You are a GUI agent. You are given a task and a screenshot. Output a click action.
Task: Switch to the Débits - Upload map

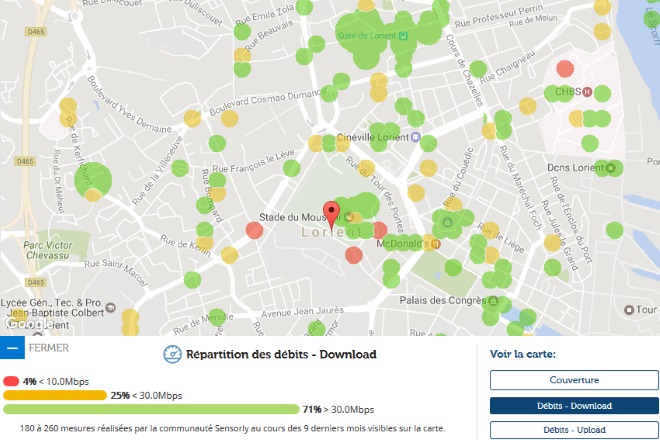pyautogui.click(x=573, y=429)
